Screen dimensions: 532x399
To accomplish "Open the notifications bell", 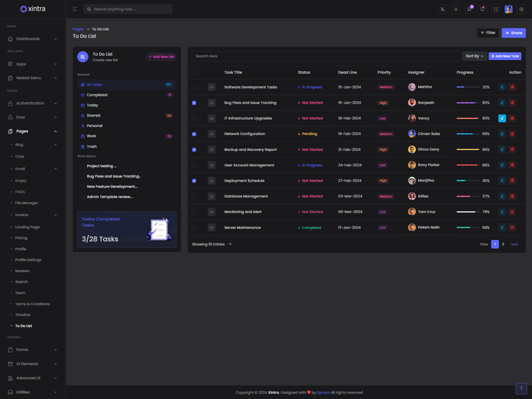I will pyautogui.click(x=482, y=9).
